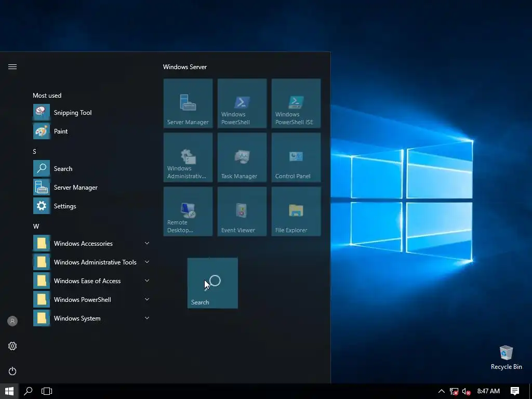532x399 pixels.
Task: Click the Show desktop strip at taskbar end
Action: coord(530,391)
